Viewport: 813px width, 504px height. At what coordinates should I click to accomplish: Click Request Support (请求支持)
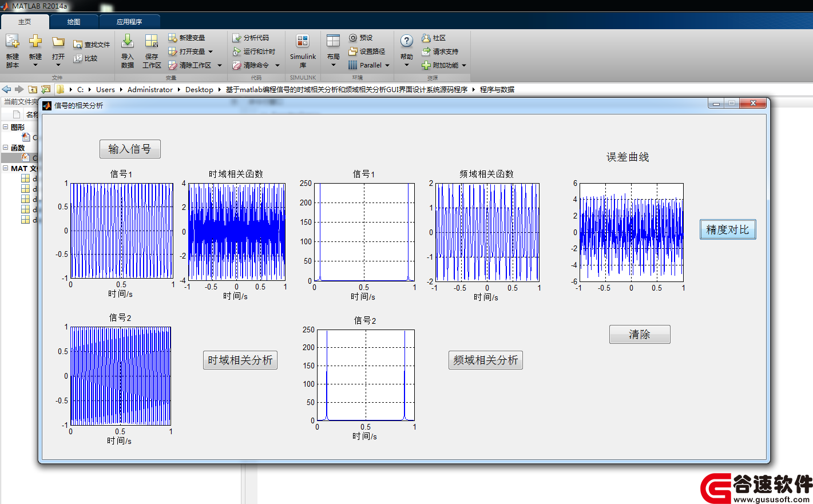coord(440,51)
